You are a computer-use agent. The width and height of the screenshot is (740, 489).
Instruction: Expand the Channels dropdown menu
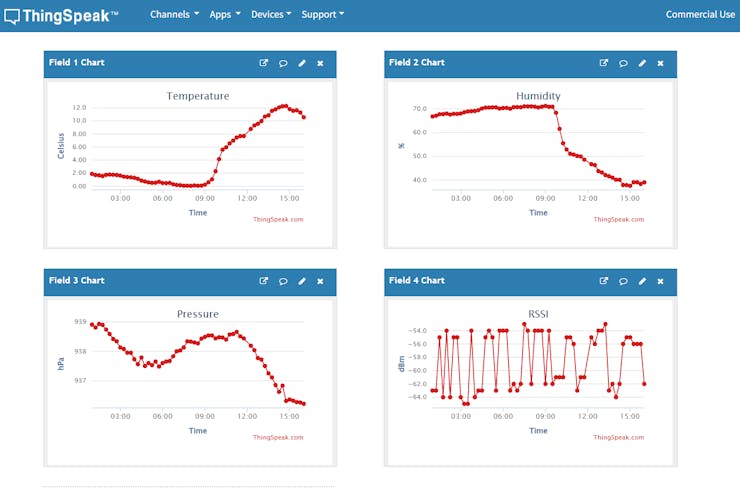pos(175,15)
